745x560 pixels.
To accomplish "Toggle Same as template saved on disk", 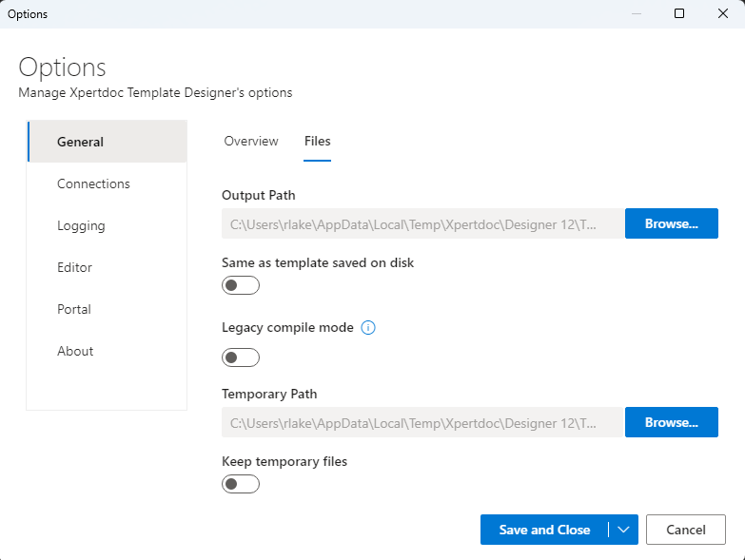I will click(241, 285).
